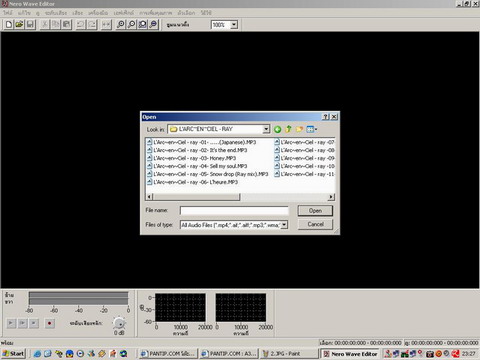Screen dimensions: 480x360
Task: Select the file ray -07 in second column
Action: (304, 142)
